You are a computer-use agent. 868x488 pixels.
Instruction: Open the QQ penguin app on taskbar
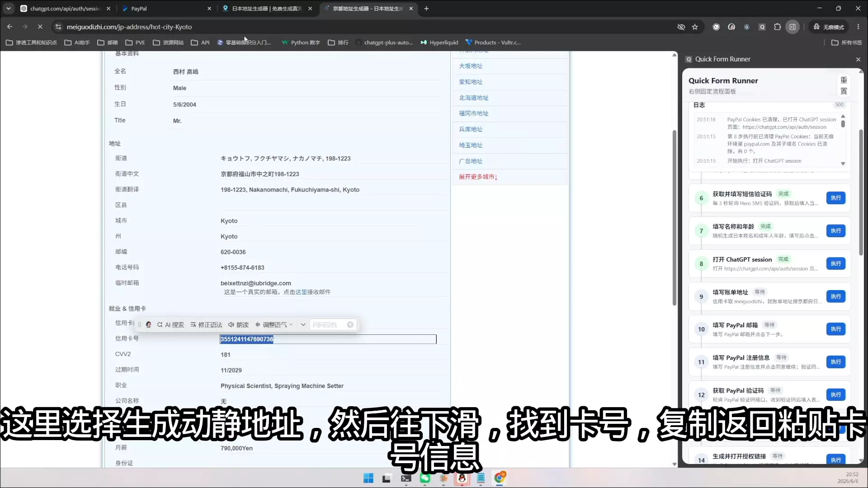click(x=462, y=478)
